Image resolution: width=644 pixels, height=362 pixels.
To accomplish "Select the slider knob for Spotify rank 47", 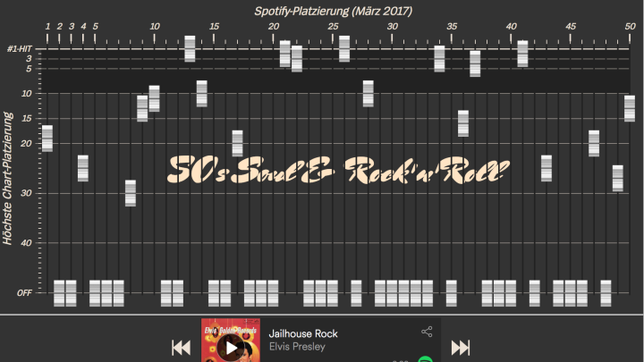I will pos(594,143).
